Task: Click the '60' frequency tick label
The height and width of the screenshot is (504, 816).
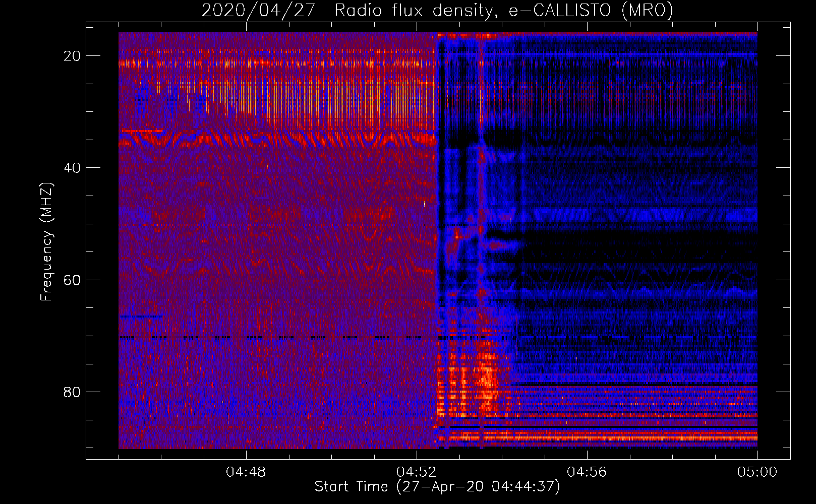Action: pos(73,280)
